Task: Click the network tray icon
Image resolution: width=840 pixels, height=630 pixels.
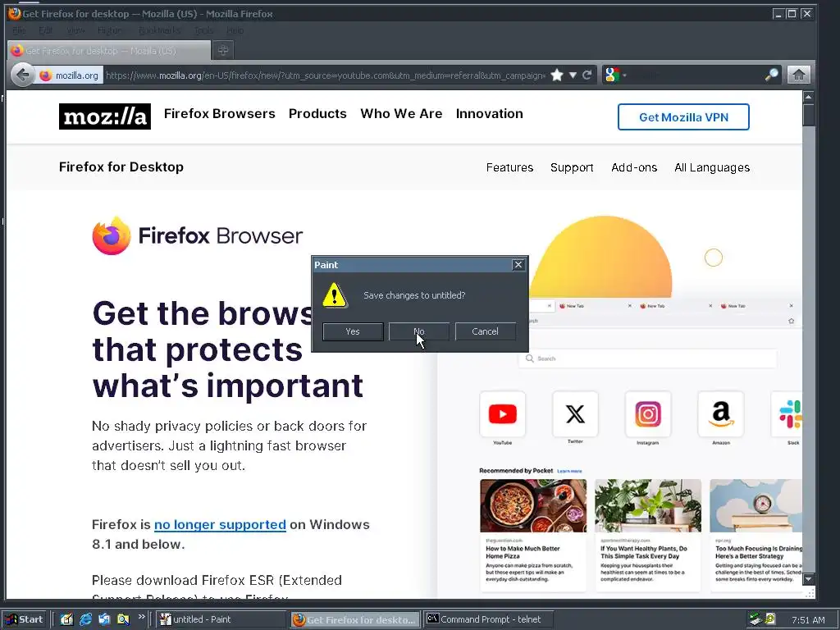Action: 756,619
